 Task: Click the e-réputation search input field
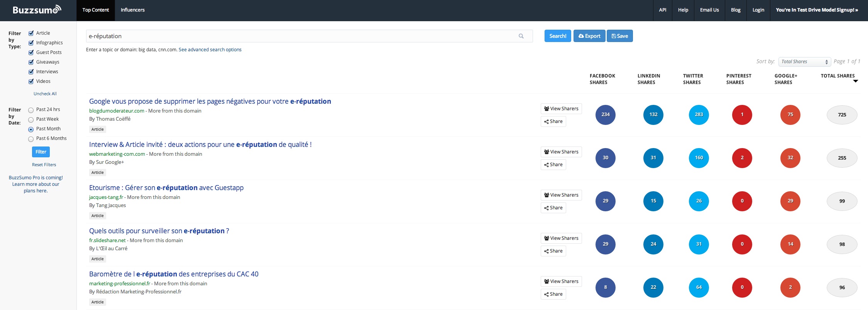click(310, 36)
